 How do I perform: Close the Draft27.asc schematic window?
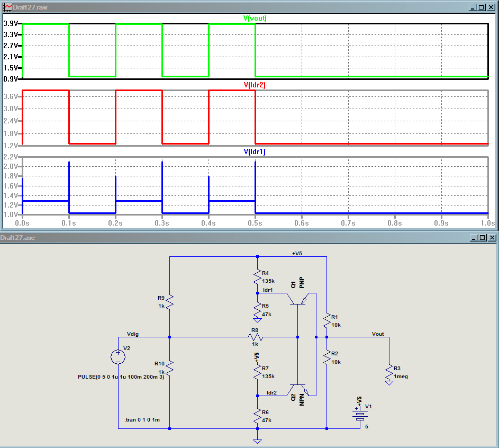492,238
